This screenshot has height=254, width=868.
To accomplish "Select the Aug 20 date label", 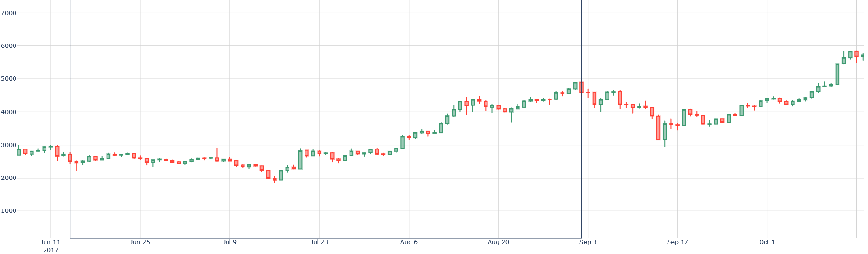I will [x=498, y=242].
